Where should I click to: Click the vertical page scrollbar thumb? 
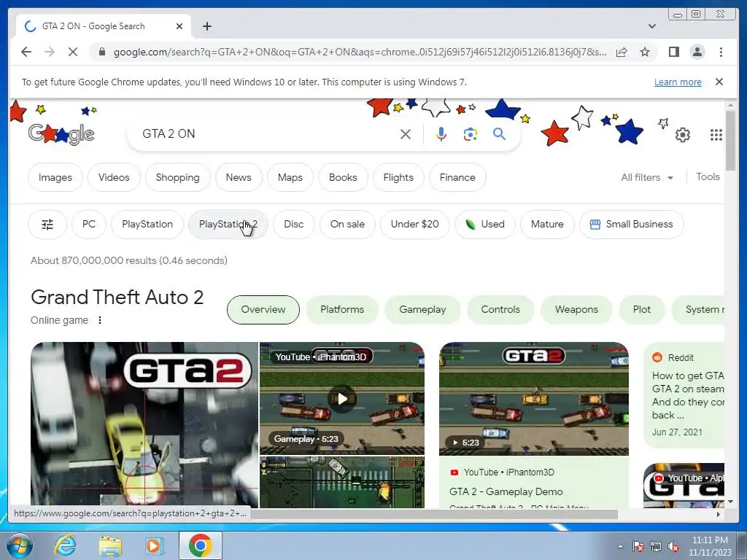tap(730, 141)
